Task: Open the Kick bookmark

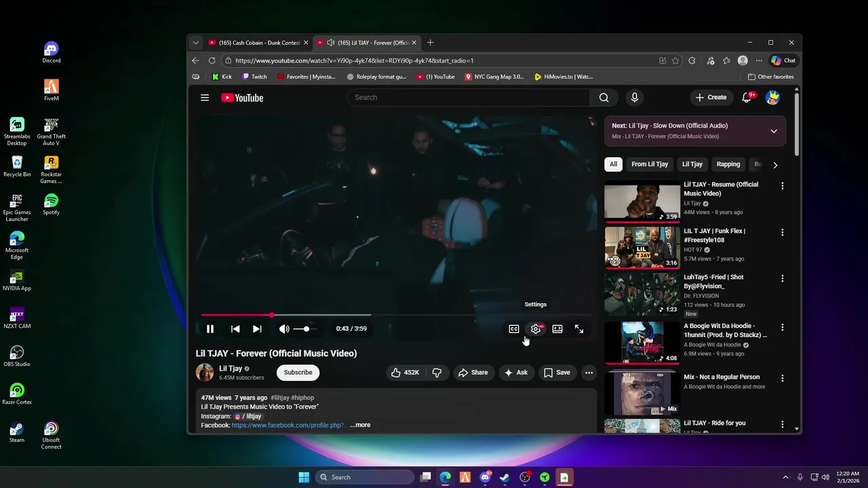Action: 222,77
